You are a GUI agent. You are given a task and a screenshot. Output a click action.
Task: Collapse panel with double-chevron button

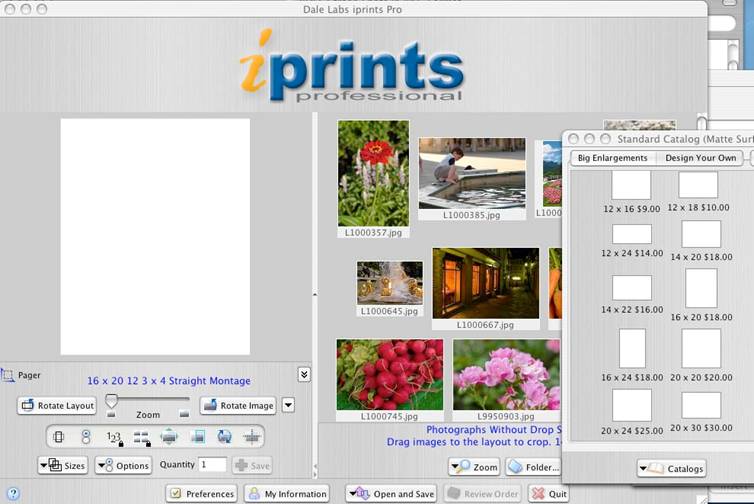[x=304, y=374]
